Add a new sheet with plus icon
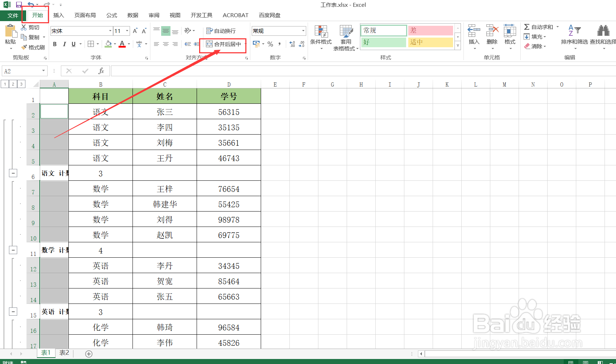Screen dimensions: 616x364 click(89, 354)
